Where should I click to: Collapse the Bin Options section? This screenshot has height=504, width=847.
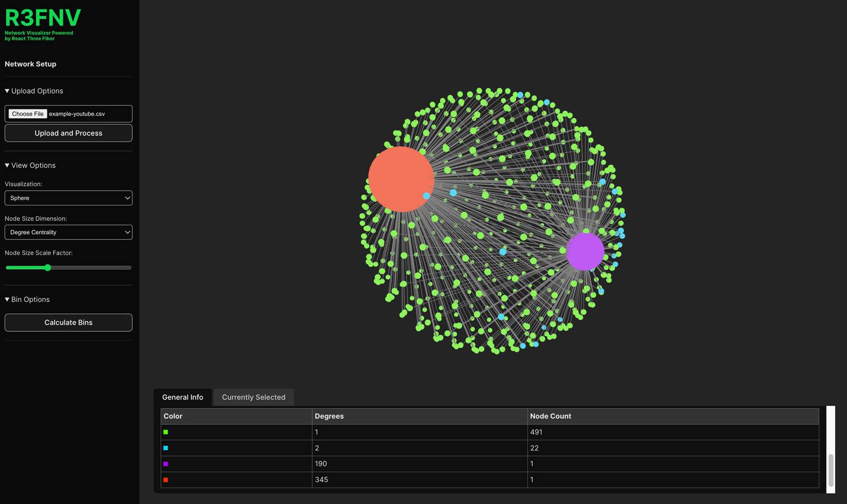point(28,300)
